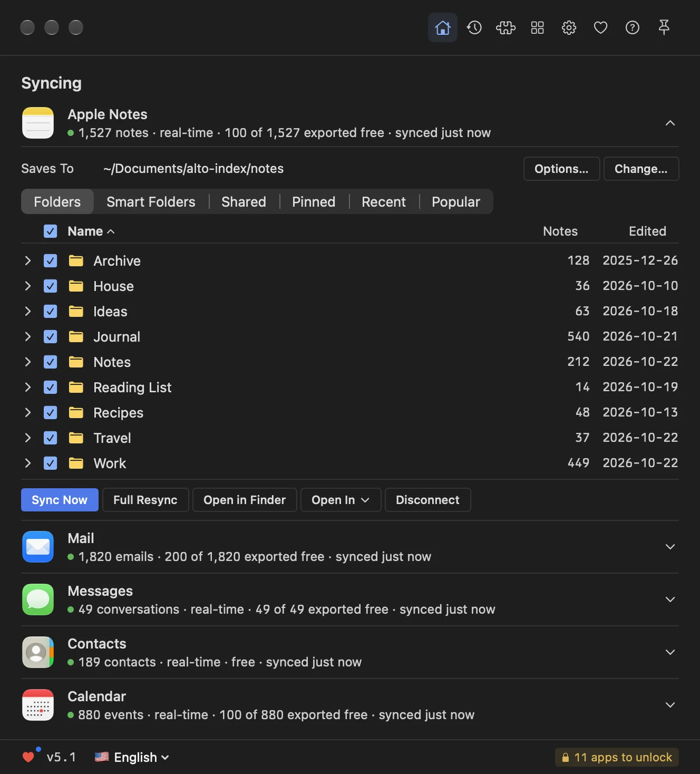This screenshot has height=774, width=700.
Task: Click the Travel folder icon
Action: [x=76, y=438]
